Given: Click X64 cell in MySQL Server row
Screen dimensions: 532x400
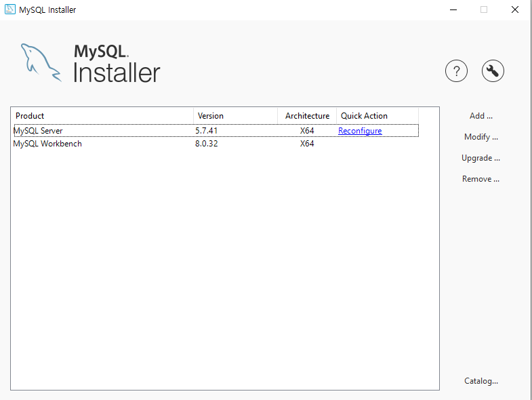Looking at the screenshot, I should [x=307, y=131].
